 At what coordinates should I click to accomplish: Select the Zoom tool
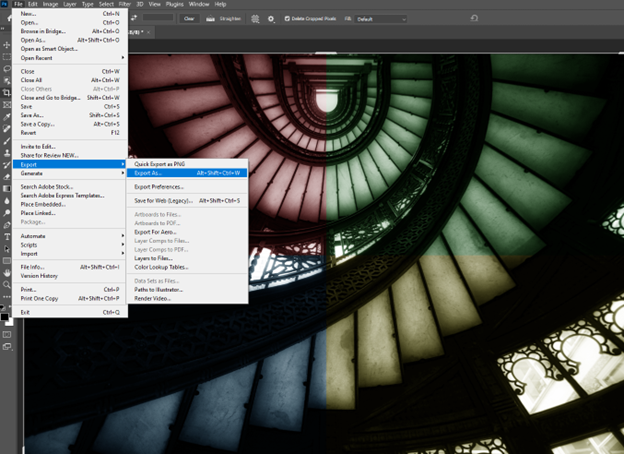[x=7, y=284]
